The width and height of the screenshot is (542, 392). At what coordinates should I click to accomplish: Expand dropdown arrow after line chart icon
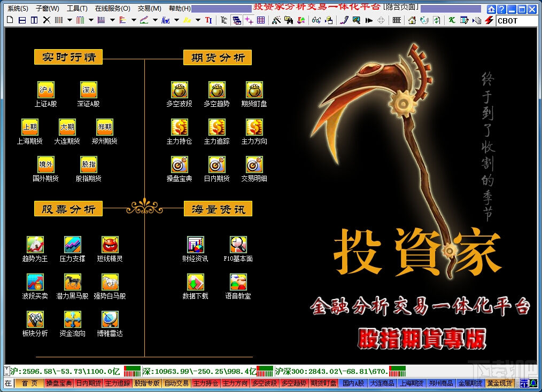[x=155, y=20]
